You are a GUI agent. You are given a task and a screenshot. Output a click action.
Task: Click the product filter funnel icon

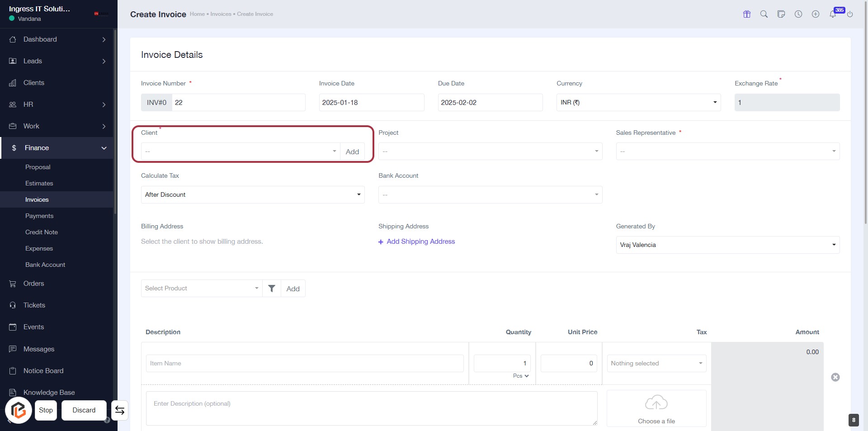(x=272, y=289)
